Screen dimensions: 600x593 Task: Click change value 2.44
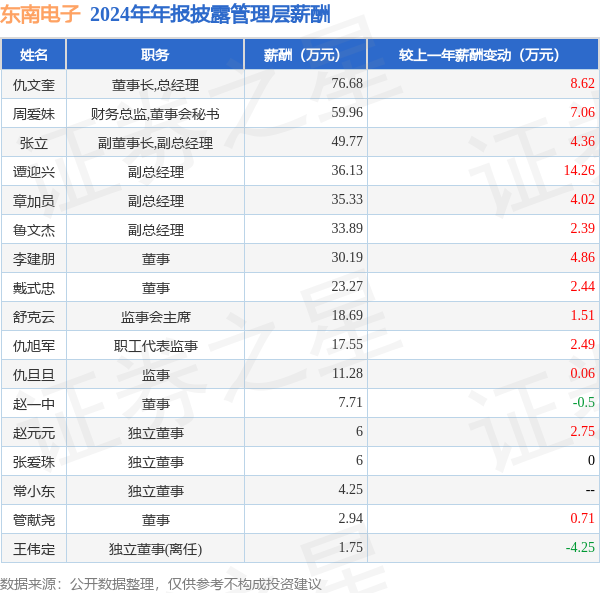[582, 287]
